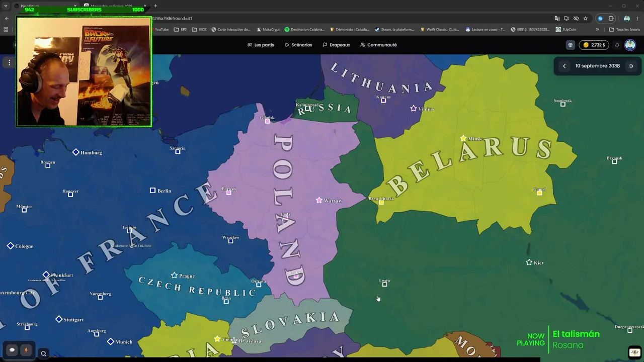644x362 pixels.
Task: Click the RUSSIA label over Kaliningrad
Action: coord(325,109)
